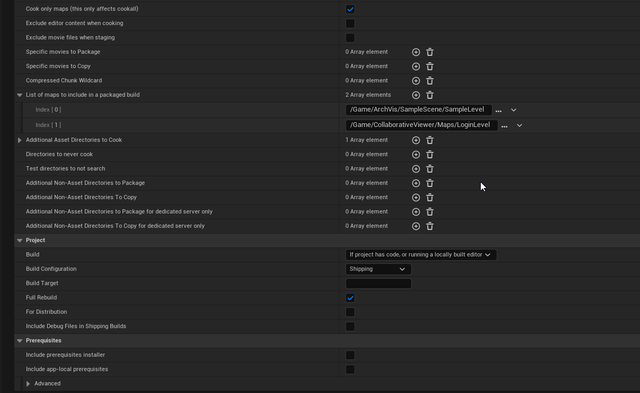Collapse the Project section
Screen dimensions: 640x393
click(20, 240)
